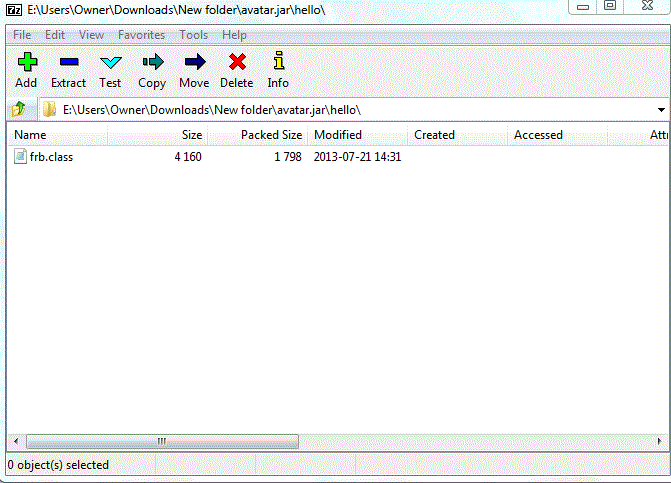The width and height of the screenshot is (671, 483).
Task: Close the 7-Zip window
Action: coord(647,6)
